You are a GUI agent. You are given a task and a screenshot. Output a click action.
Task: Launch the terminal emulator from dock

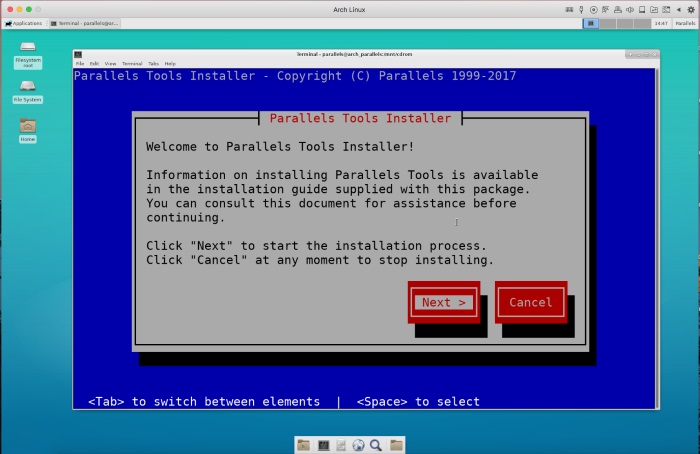point(323,445)
